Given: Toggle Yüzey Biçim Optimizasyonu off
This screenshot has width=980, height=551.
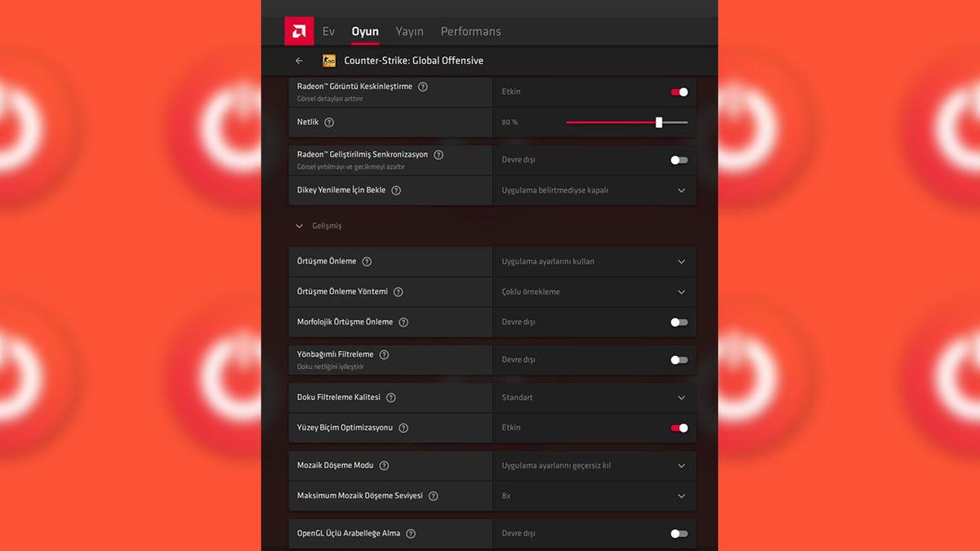Looking at the screenshot, I should [678, 428].
